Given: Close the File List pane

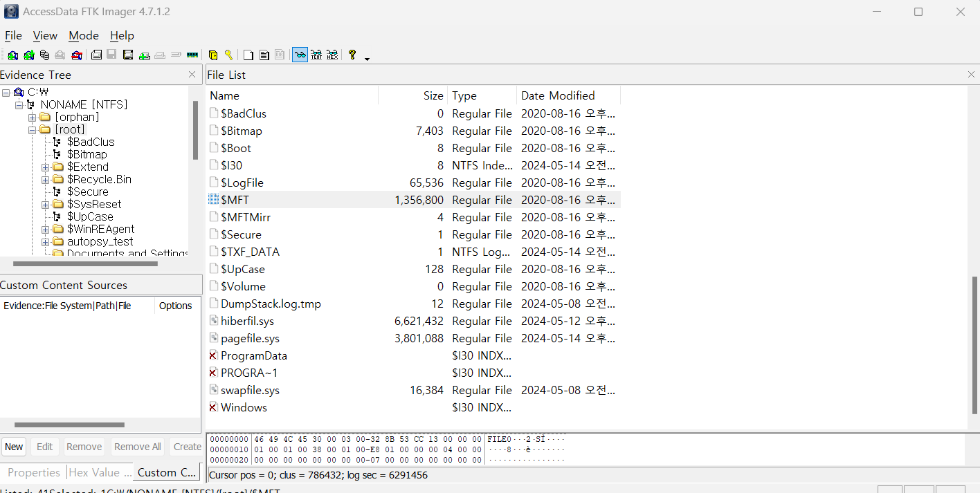Looking at the screenshot, I should click(x=971, y=75).
